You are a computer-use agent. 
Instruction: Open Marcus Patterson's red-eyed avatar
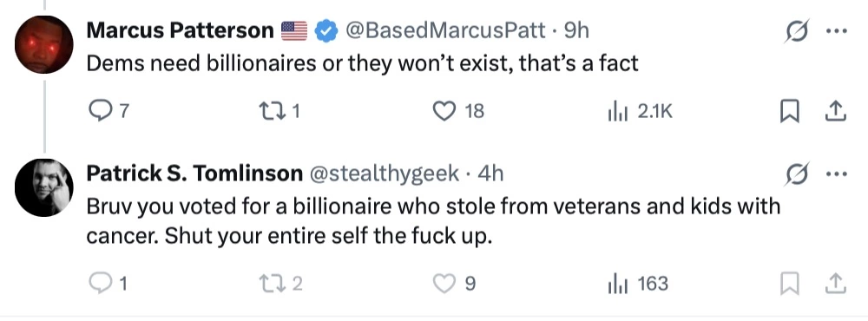(x=43, y=44)
